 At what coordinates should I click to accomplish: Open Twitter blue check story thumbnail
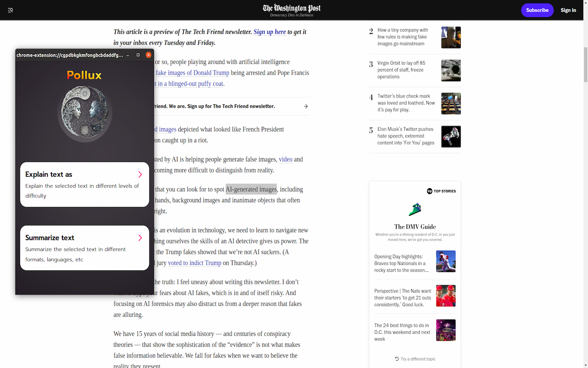[x=451, y=103]
